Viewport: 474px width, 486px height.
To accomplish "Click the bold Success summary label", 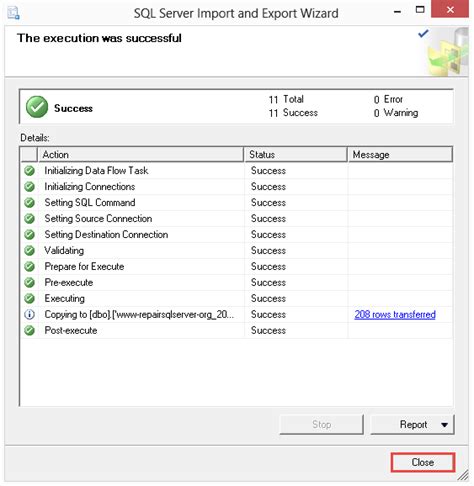I will click(73, 108).
